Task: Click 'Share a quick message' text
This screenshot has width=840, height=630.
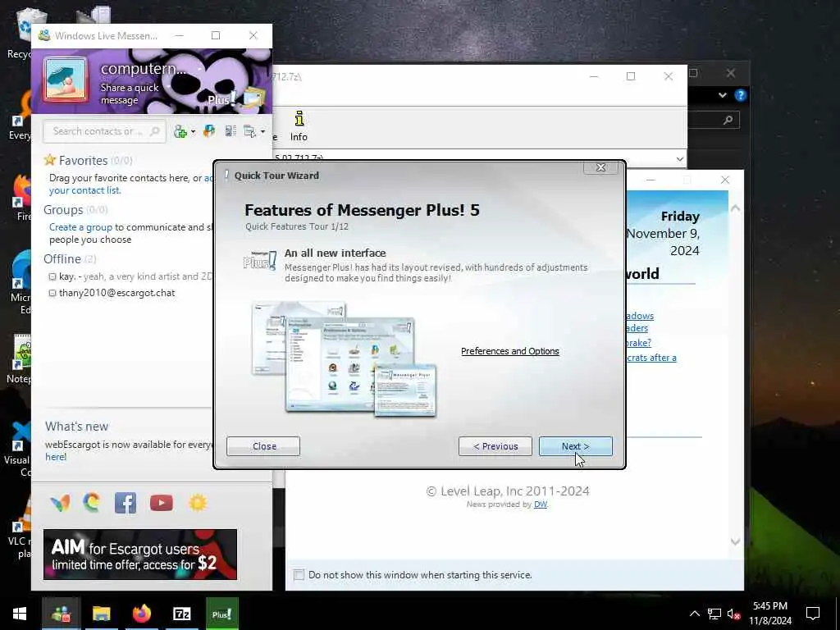Action: click(130, 94)
